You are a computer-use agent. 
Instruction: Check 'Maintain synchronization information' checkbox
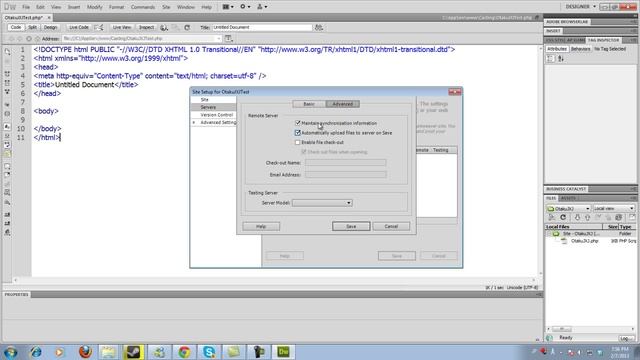tap(298, 123)
